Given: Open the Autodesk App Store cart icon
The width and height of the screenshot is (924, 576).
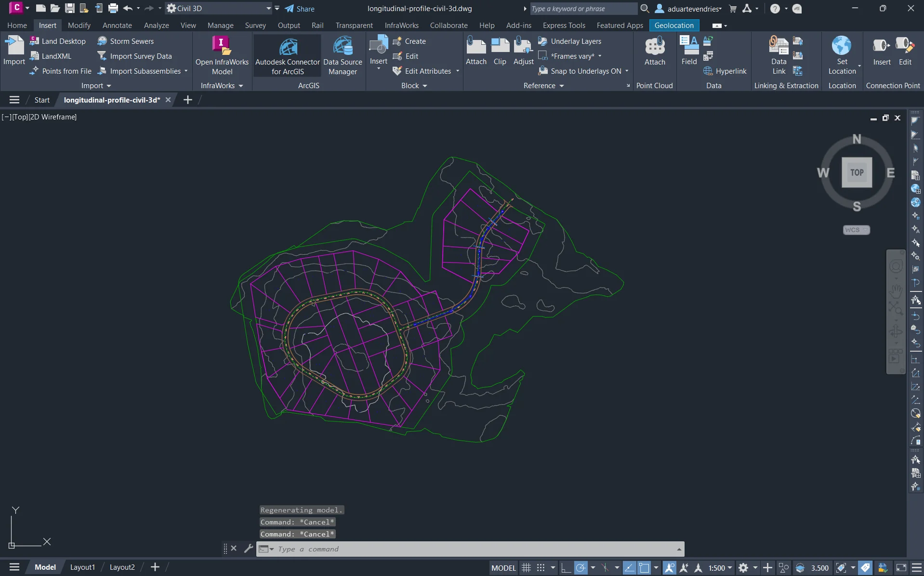Looking at the screenshot, I should click(733, 9).
